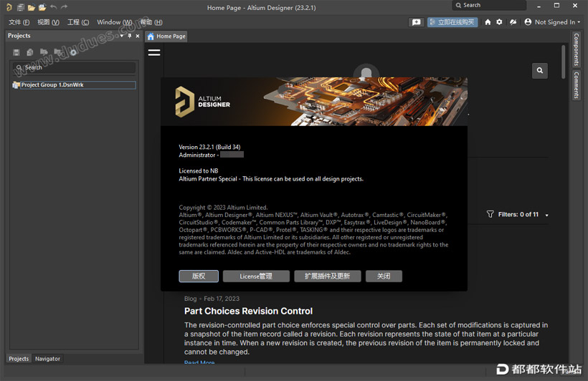Image resolution: width=588 pixels, height=381 pixels.
Task: Open Projects panel settings gear
Action: pos(73,52)
